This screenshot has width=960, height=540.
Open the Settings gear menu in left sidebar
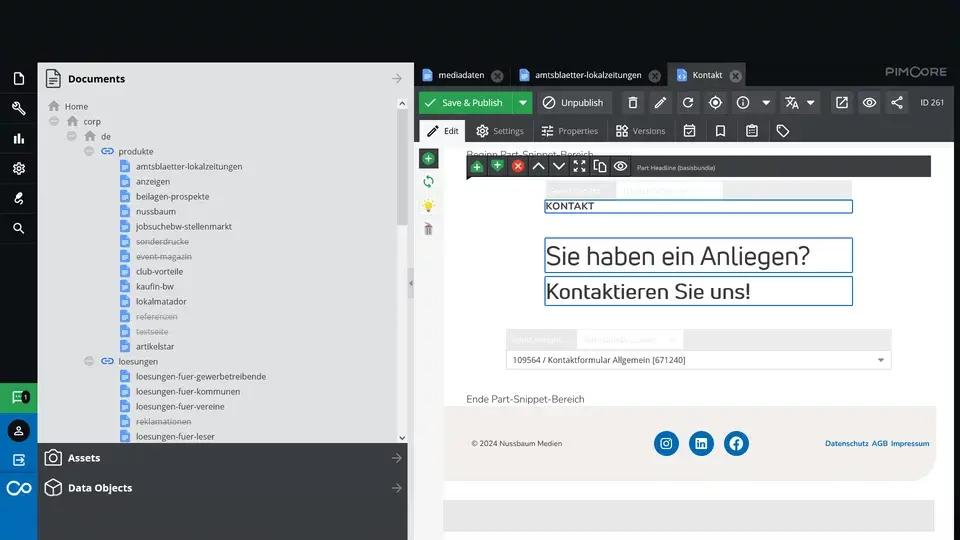(18, 168)
